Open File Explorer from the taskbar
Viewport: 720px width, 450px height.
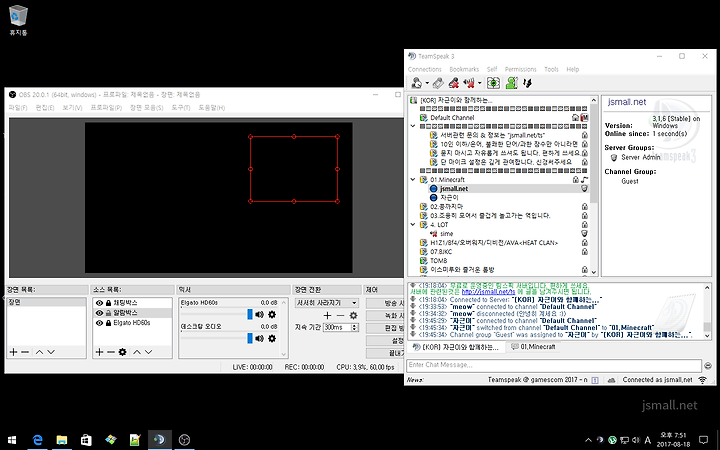[62, 440]
